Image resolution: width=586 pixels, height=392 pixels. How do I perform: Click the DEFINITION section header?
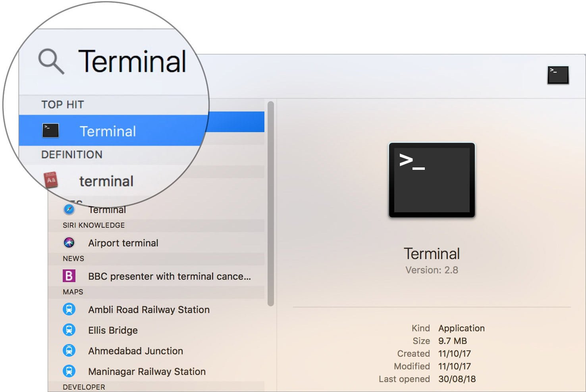tap(72, 154)
